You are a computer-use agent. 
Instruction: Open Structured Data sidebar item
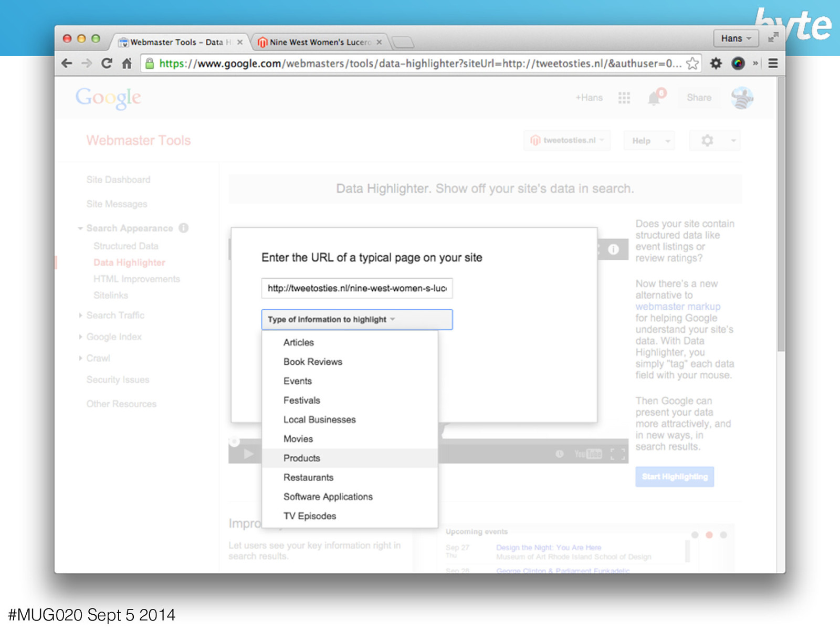click(x=125, y=246)
